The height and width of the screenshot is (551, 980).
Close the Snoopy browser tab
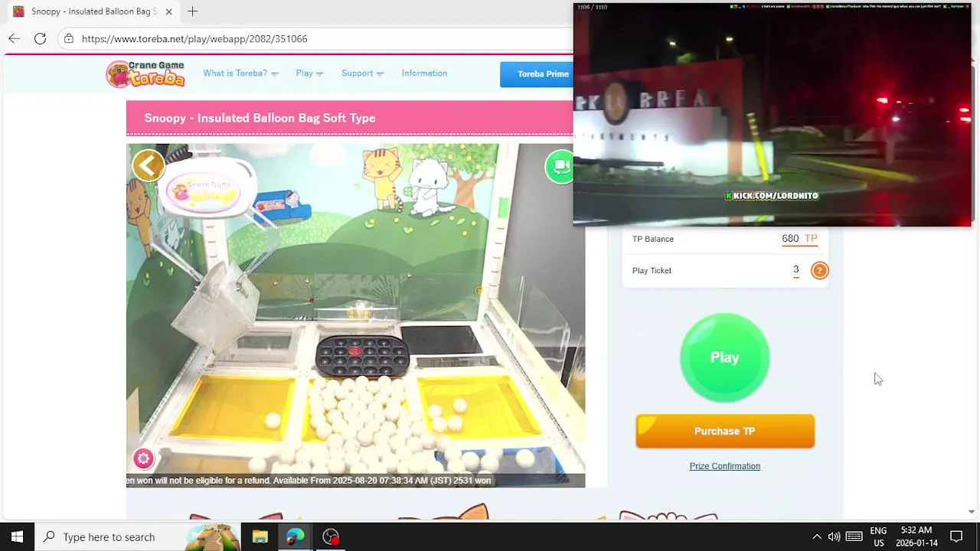(x=168, y=11)
